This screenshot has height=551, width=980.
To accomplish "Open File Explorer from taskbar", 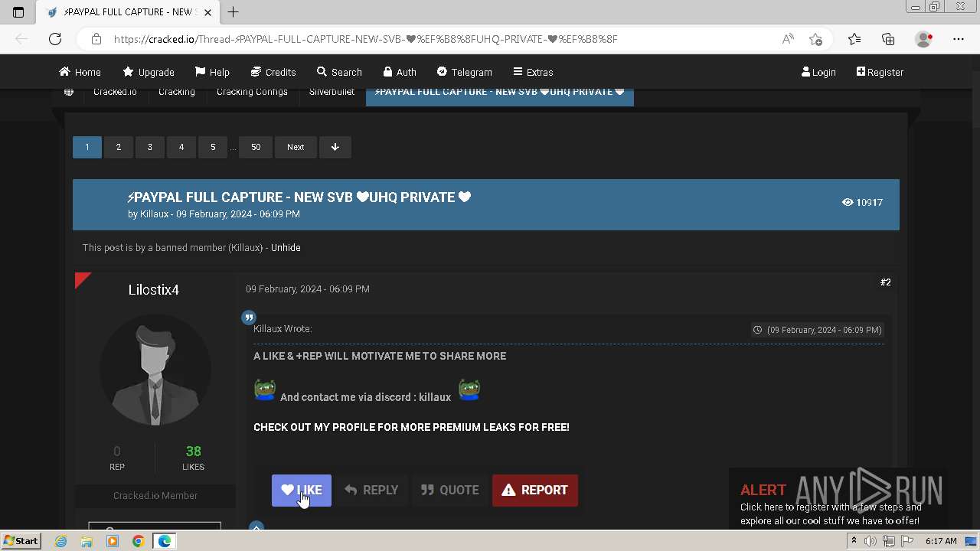I will pyautogui.click(x=87, y=541).
